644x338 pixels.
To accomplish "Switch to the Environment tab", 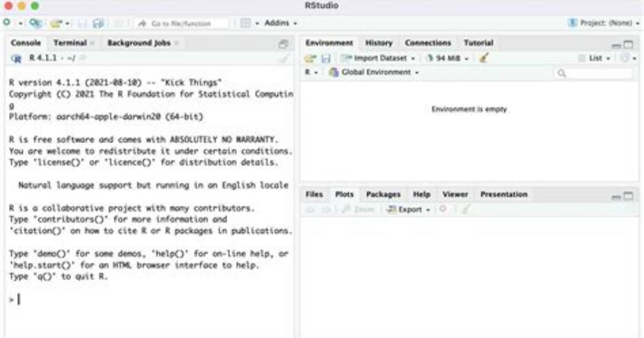I will tap(329, 43).
